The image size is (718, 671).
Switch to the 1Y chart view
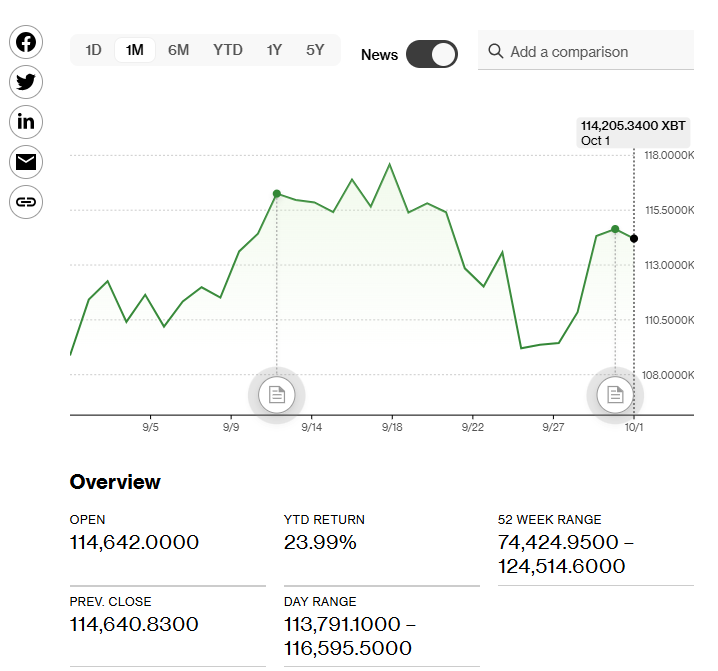pos(274,50)
